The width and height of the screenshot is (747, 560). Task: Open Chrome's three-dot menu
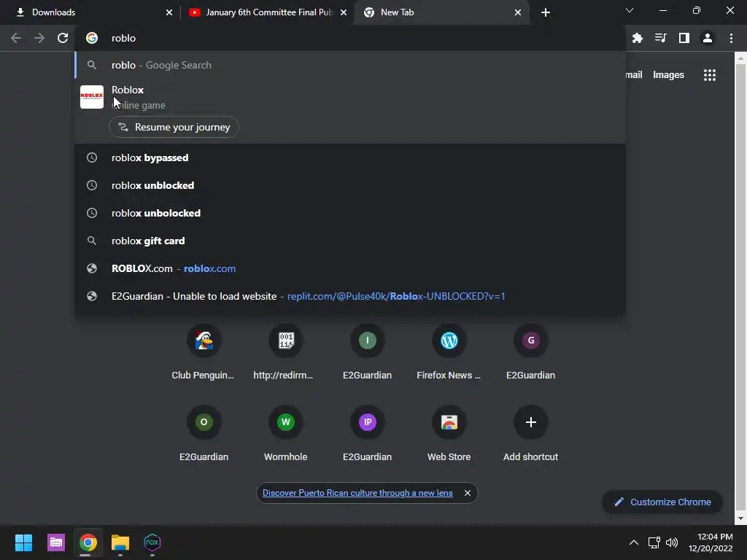tap(731, 38)
